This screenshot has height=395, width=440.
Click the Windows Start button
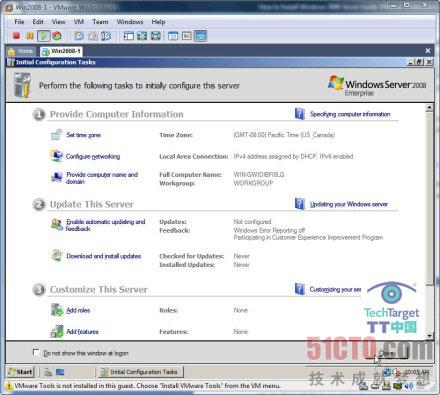click(x=21, y=372)
